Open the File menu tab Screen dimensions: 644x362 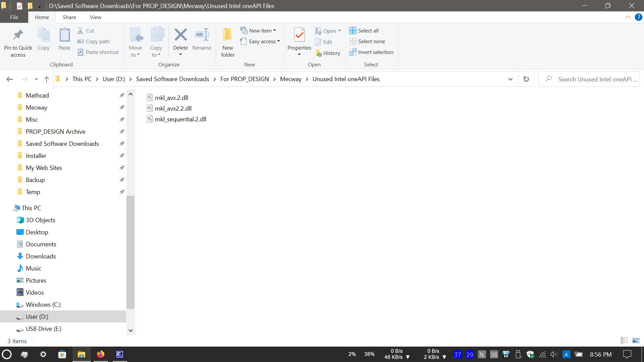point(14,17)
